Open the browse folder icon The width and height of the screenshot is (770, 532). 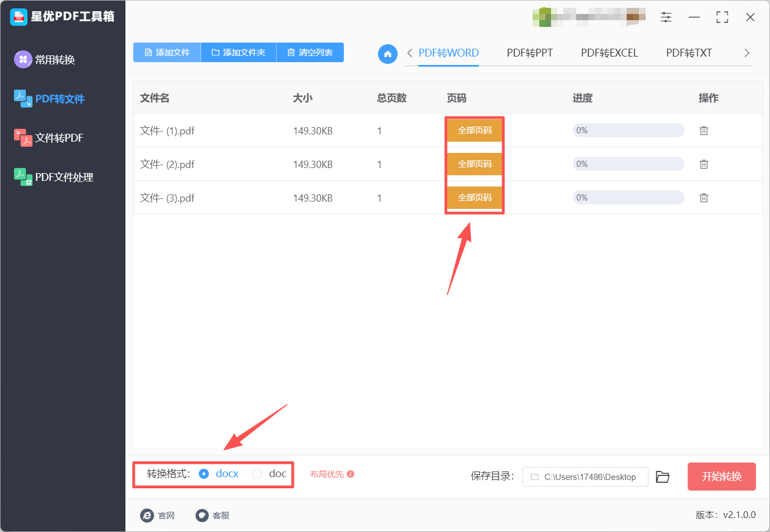pyautogui.click(x=663, y=477)
